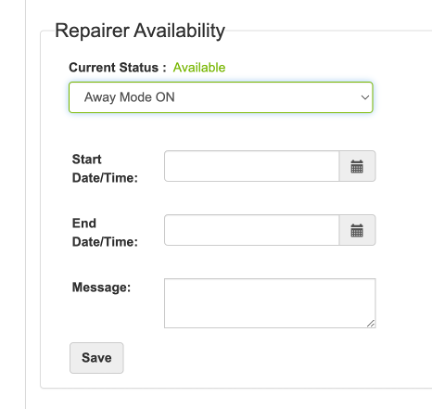Focus the Start Date/Time input field
432x410 pixels.
click(x=252, y=166)
